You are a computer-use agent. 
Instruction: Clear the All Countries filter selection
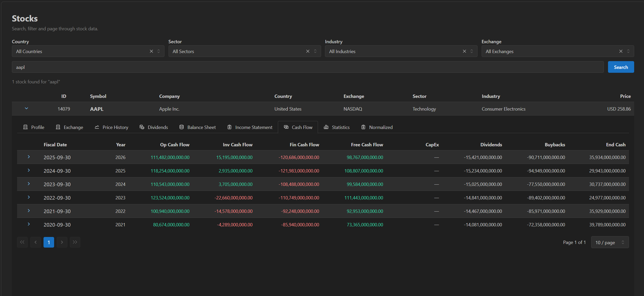151,51
